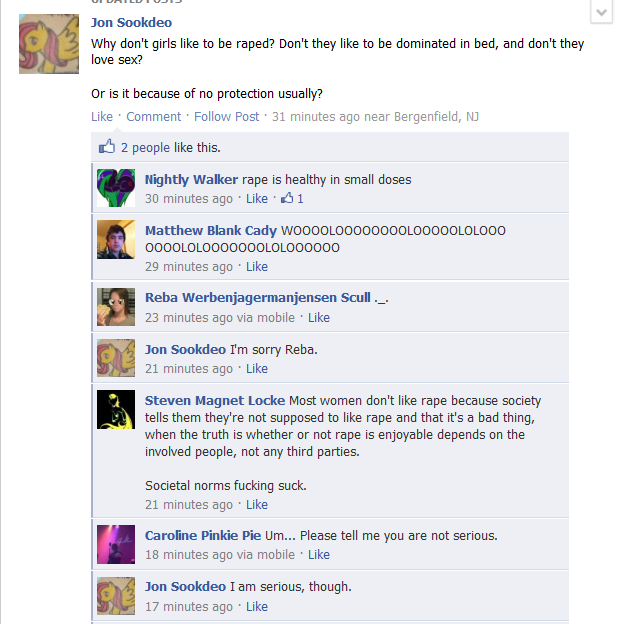Open Bergenfield, NJ location link

(x=436, y=117)
